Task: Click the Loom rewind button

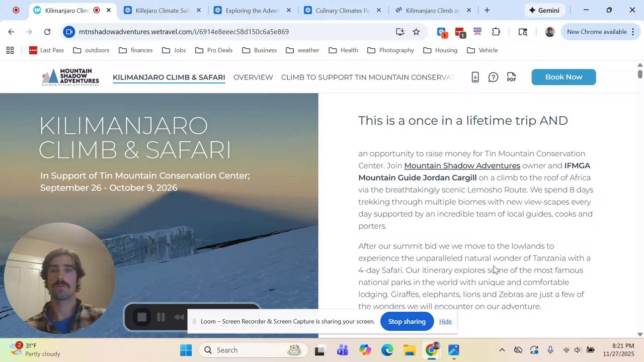Action: coord(179,317)
